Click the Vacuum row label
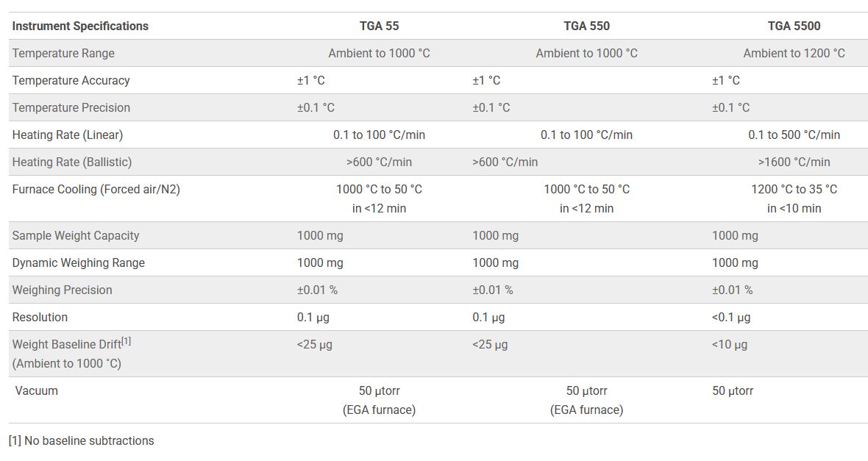868x461 pixels. click(x=36, y=390)
